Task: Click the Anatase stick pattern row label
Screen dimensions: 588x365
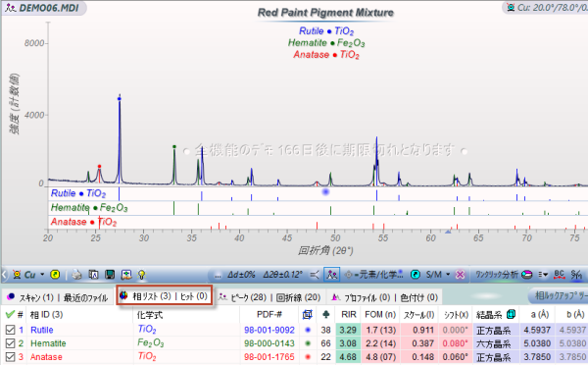Action: click(83, 222)
